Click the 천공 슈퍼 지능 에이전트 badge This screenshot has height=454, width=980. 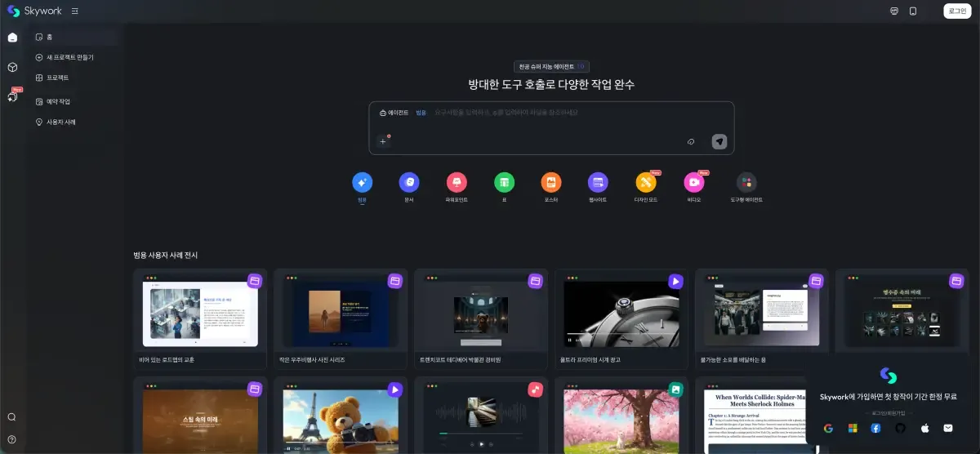[x=551, y=67]
